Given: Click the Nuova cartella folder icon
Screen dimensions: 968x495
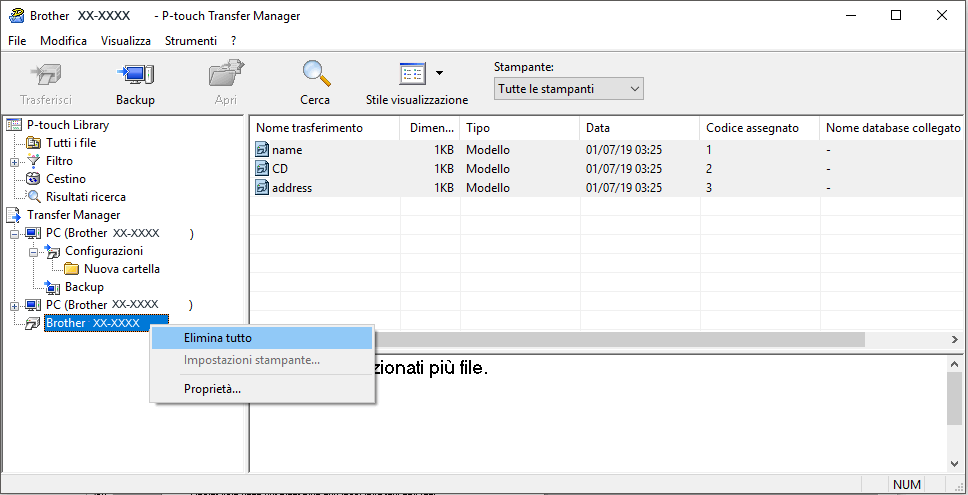Looking at the screenshot, I should [x=72, y=269].
